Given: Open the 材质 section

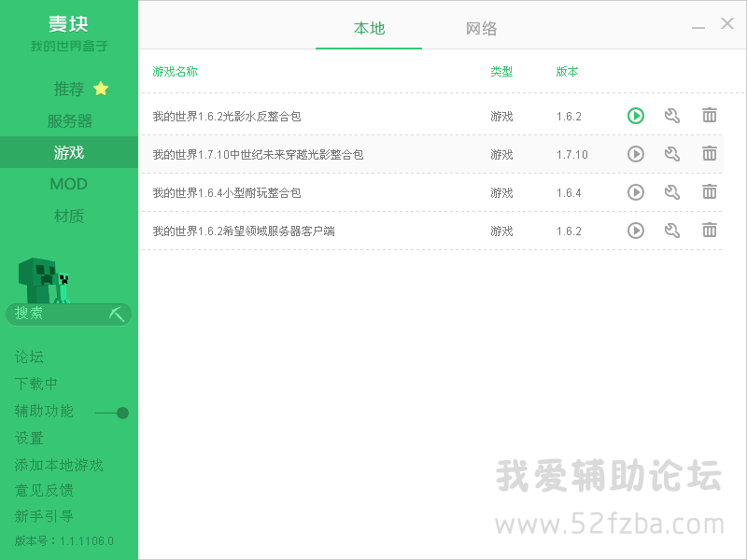Looking at the screenshot, I should pos(68,217).
